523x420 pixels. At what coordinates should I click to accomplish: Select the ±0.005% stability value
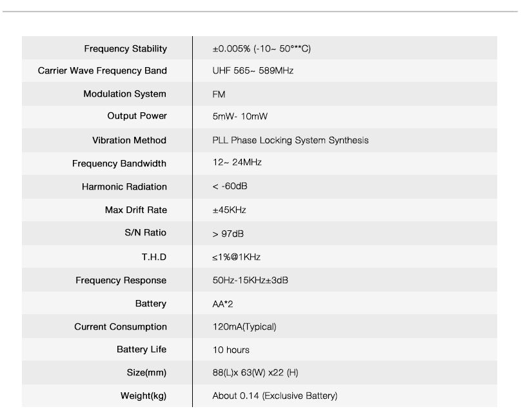tap(261, 49)
